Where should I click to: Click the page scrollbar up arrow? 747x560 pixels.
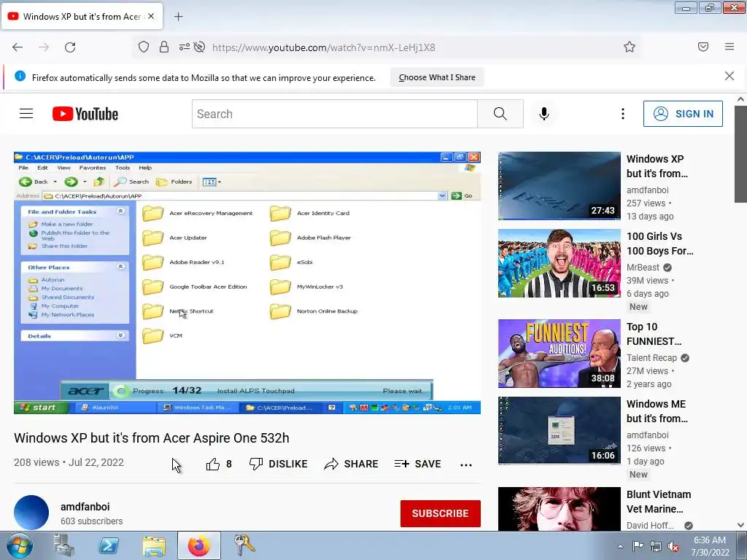click(x=740, y=99)
